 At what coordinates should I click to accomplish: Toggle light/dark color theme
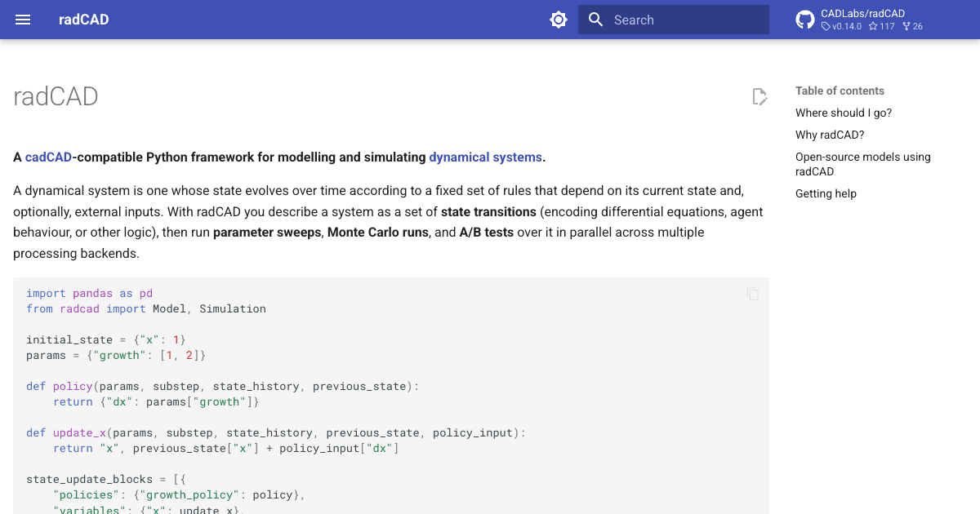(559, 20)
